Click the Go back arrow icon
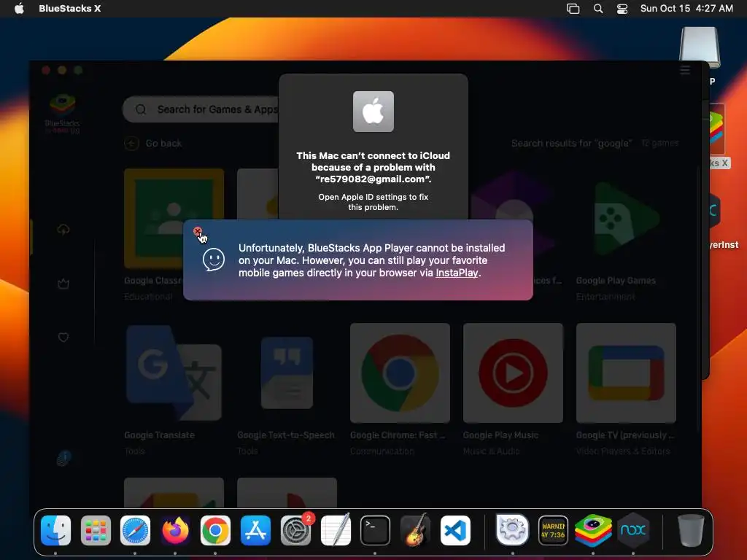The image size is (747, 560). tap(131, 144)
